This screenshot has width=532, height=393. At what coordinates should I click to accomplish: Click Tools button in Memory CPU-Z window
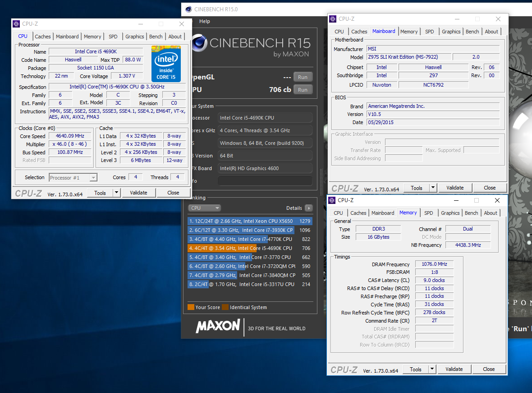coord(416,369)
